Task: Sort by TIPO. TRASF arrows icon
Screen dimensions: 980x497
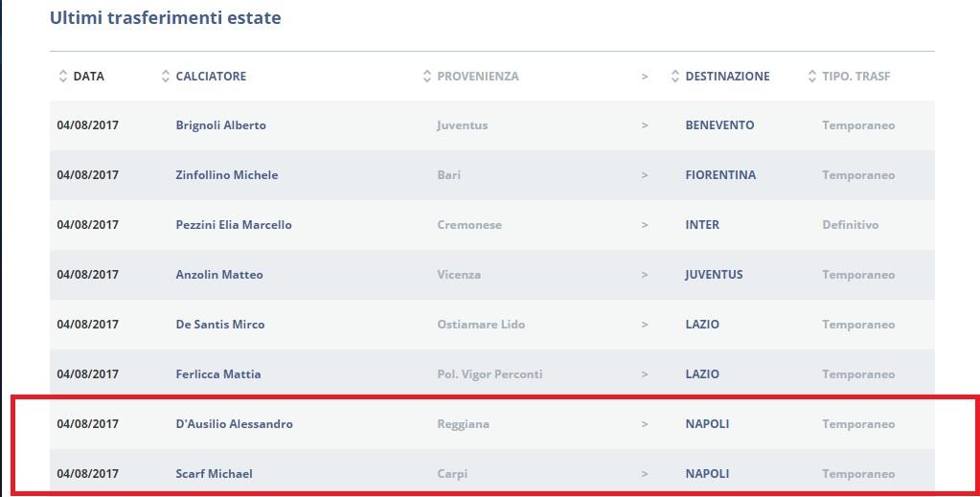Action: [x=813, y=77]
